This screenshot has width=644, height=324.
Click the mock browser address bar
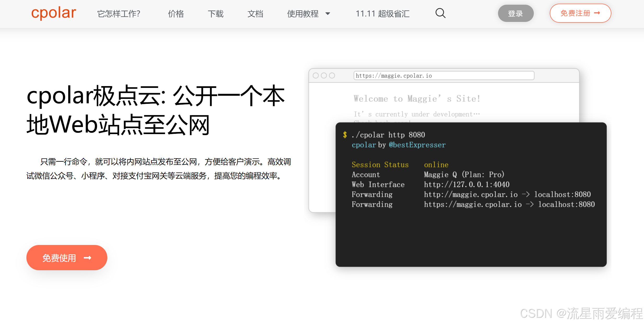pyautogui.click(x=443, y=76)
